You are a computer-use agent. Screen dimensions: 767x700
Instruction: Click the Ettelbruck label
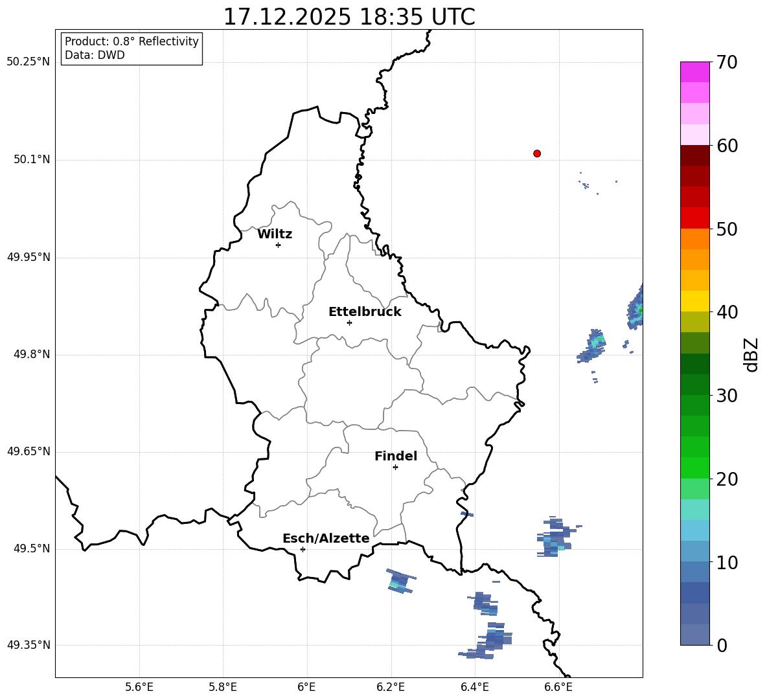click(x=365, y=312)
